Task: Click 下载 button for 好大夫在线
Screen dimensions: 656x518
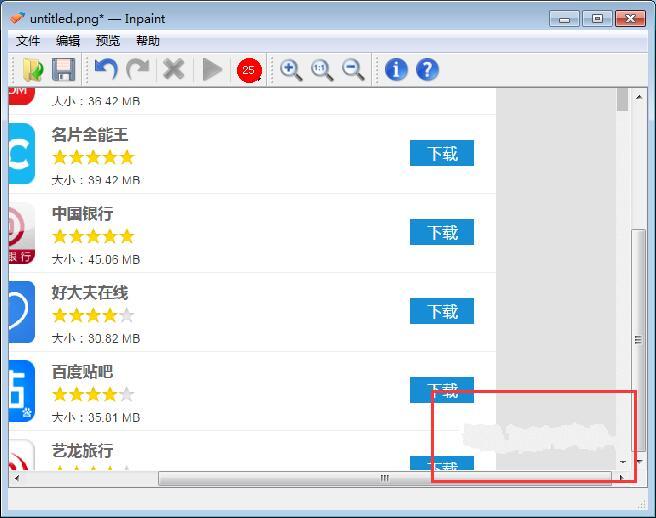Action: [x=442, y=311]
